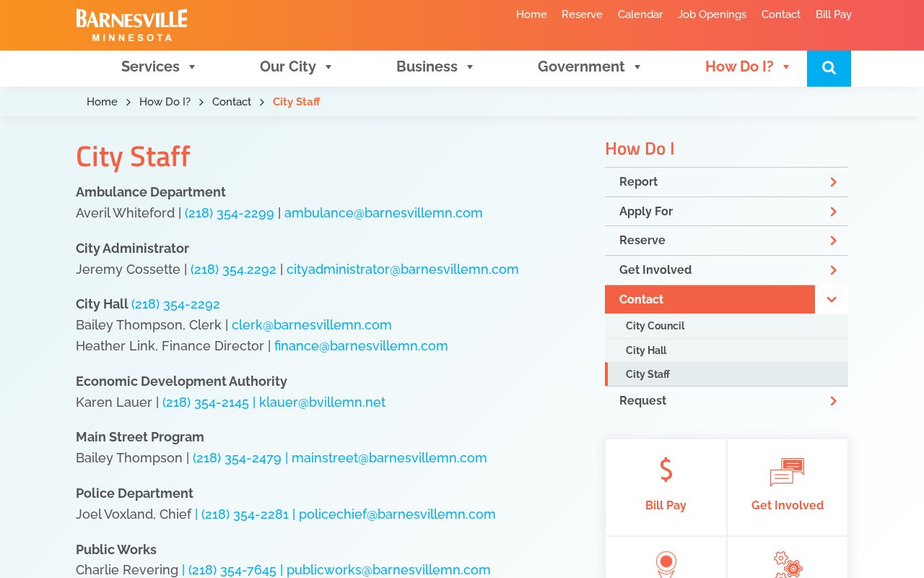
Task: Open City Hall in the sidebar
Action: [726, 350]
